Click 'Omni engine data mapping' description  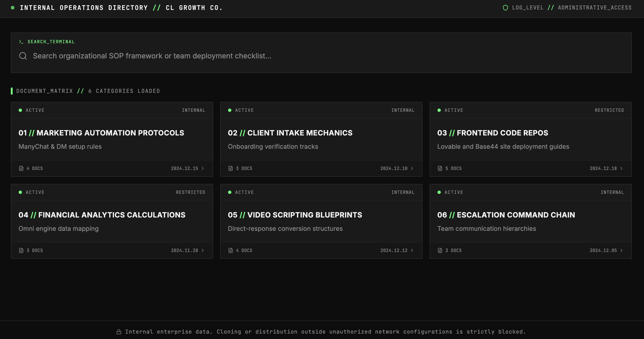[x=58, y=229]
